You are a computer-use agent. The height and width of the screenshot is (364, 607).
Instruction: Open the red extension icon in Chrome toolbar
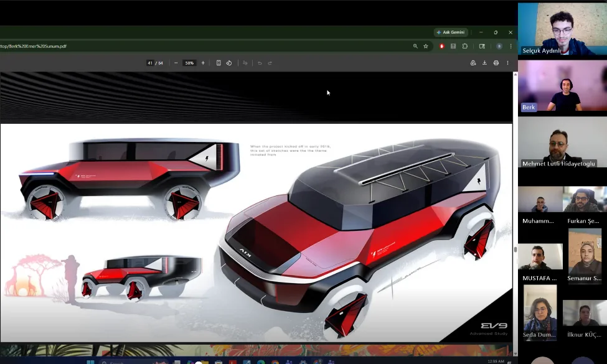pos(441,46)
